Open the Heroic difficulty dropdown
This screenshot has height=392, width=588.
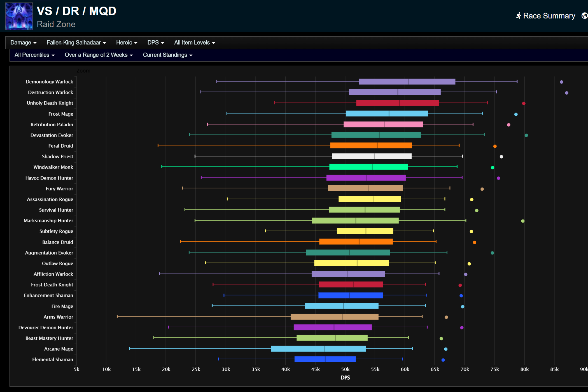pos(127,43)
